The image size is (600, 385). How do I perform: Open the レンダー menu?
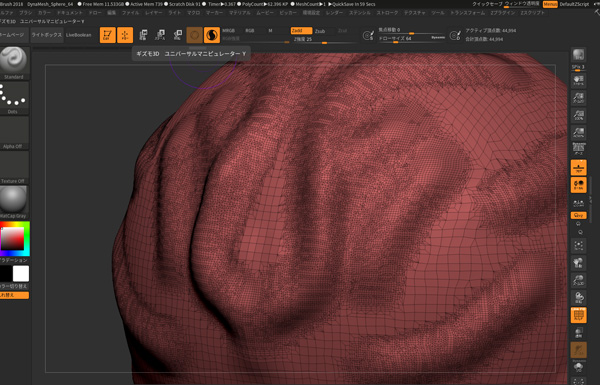[x=334, y=13]
